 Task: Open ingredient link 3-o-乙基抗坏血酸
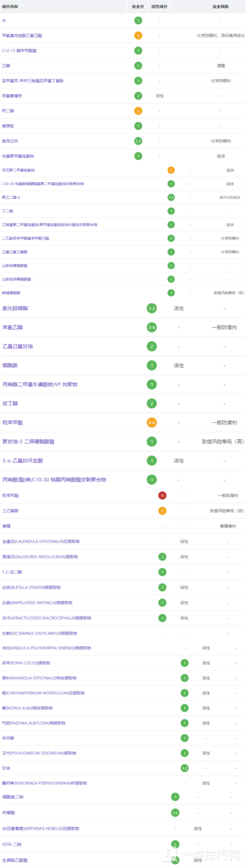[23, 461]
